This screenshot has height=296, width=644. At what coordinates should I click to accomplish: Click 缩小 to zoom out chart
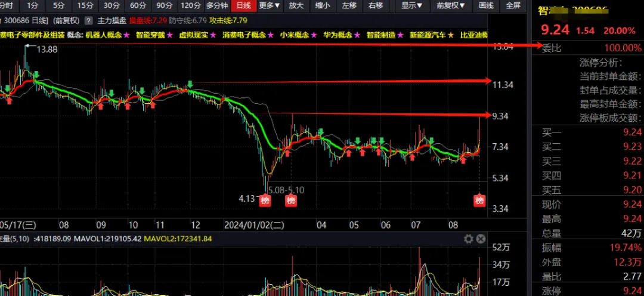pos(323,5)
